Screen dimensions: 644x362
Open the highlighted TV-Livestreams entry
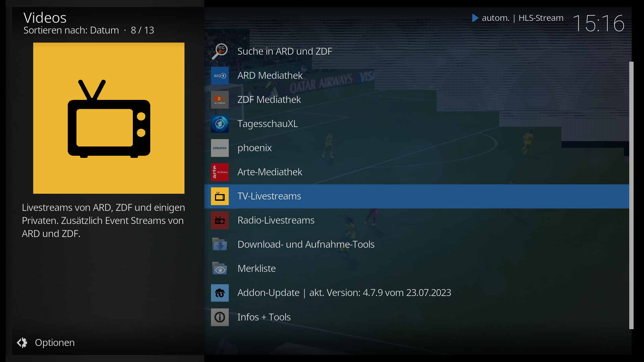[417, 196]
